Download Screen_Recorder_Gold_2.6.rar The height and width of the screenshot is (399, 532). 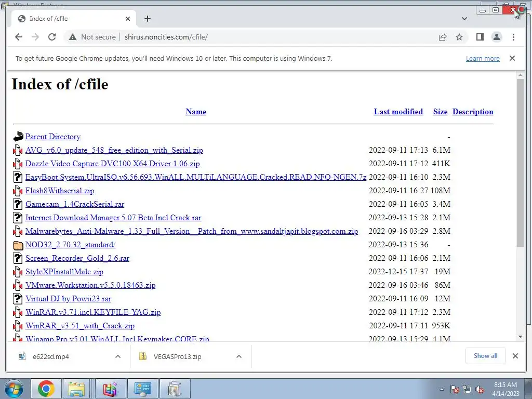pyautogui.click(x=77, y=258)
